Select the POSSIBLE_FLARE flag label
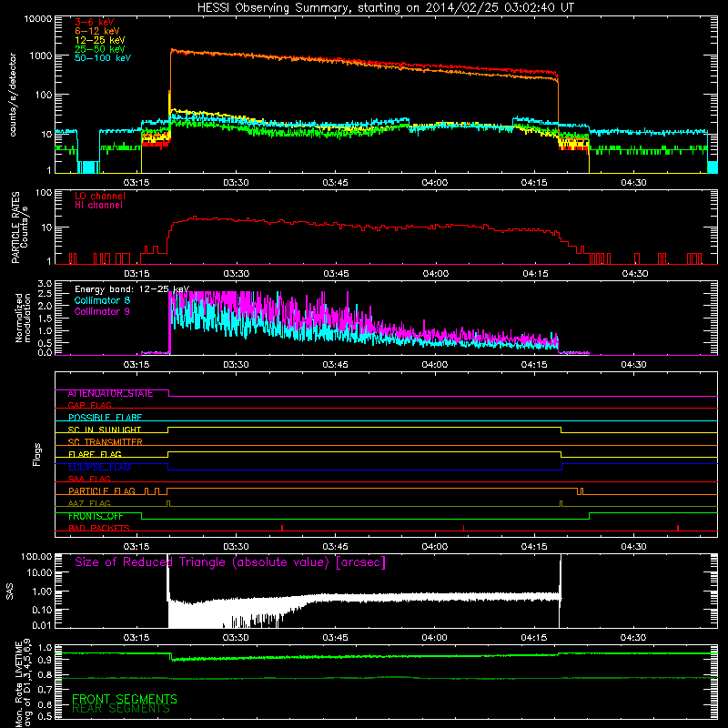This screenshot has height=728, width=728. pyautogui.click(x=105, y=418)
